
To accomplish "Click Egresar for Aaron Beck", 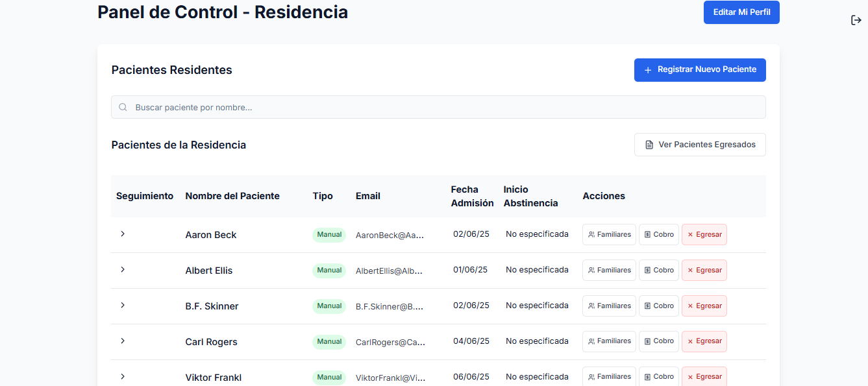I will pos(704,234).
